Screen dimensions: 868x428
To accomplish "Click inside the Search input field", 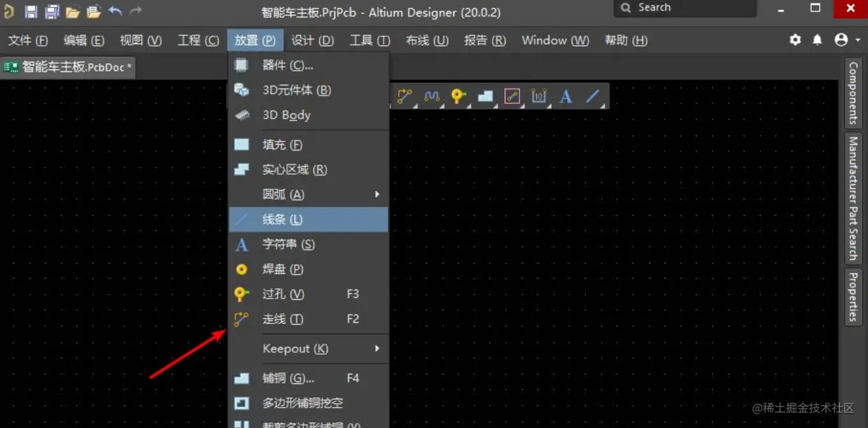I will point(685,8).
